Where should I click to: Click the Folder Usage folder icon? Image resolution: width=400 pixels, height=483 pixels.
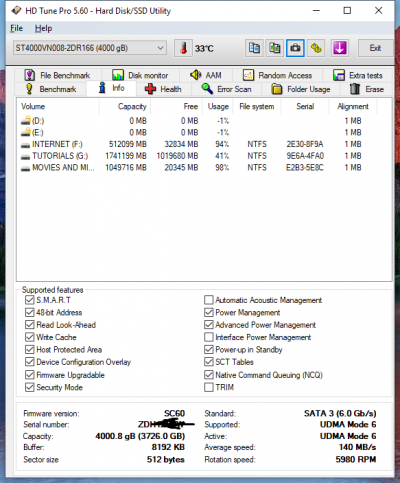(x=277, y=89)
